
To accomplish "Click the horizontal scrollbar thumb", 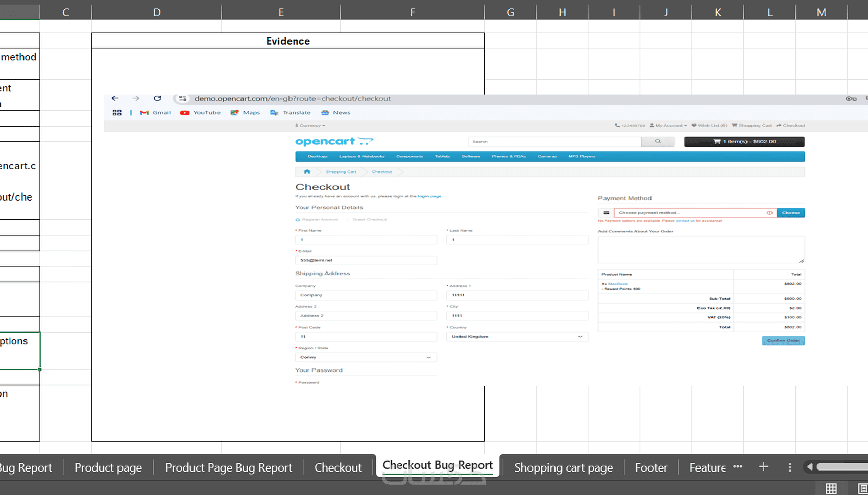I will click(x=842, y=467).
